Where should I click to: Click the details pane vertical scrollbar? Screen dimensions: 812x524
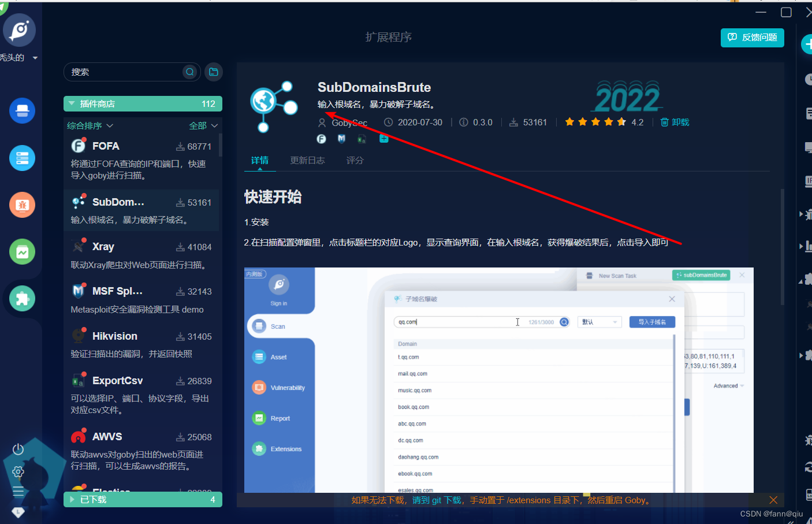783,247
